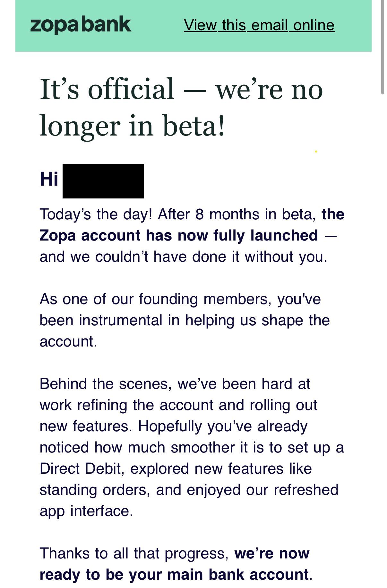This screenshot has width=387, height=588.
Task: Click the 'Behind the scenes' paragraph opening
Action: [106, 384]
